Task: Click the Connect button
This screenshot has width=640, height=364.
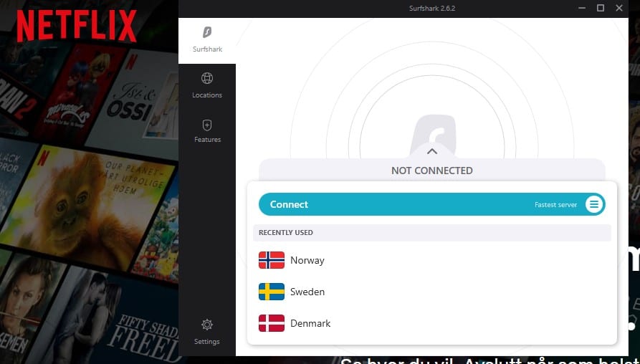Action: click(432, 204)
